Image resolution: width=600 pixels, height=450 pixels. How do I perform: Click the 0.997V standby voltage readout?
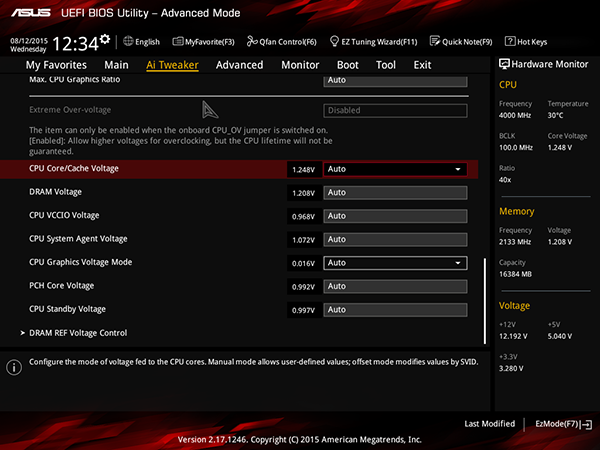[303, 310]
